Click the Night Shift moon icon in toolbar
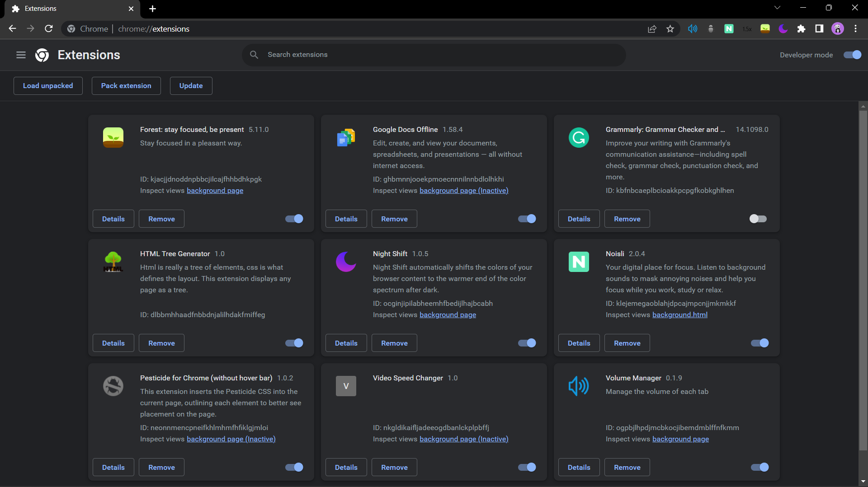 783,28
